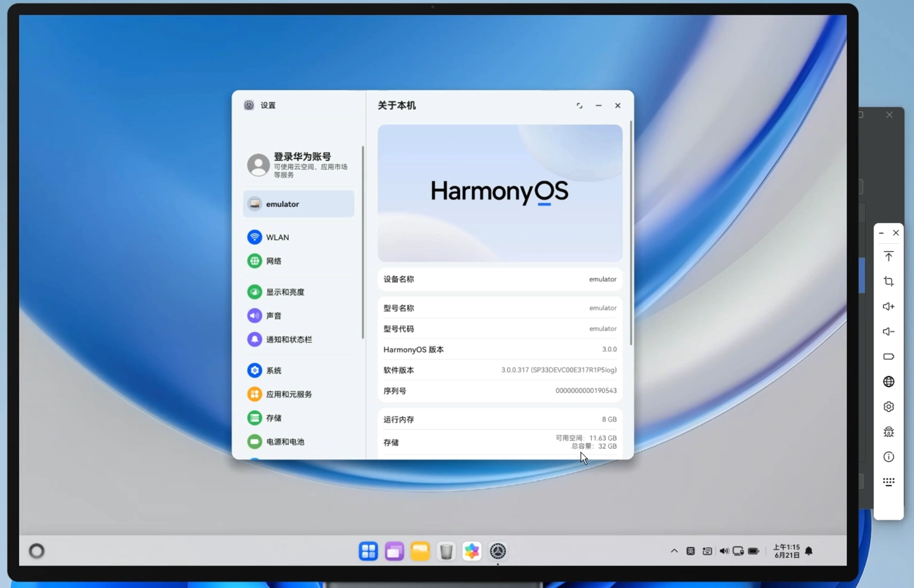Open the yellow Files folder in dock
Image resolution: width=914 pixels, height=588 pixels.
pyautogui.click(x=420, y=551)
